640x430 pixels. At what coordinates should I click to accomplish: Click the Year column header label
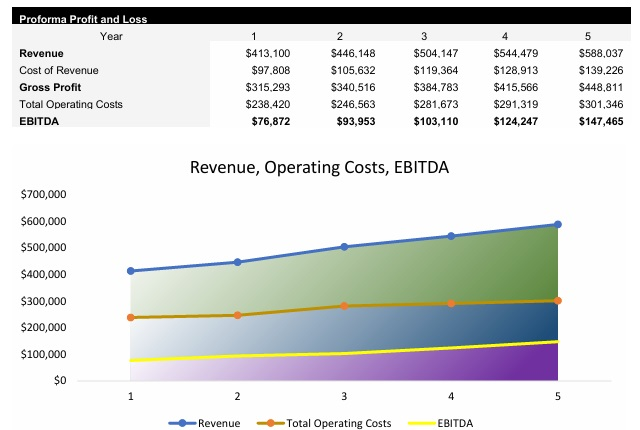[112, 36]
